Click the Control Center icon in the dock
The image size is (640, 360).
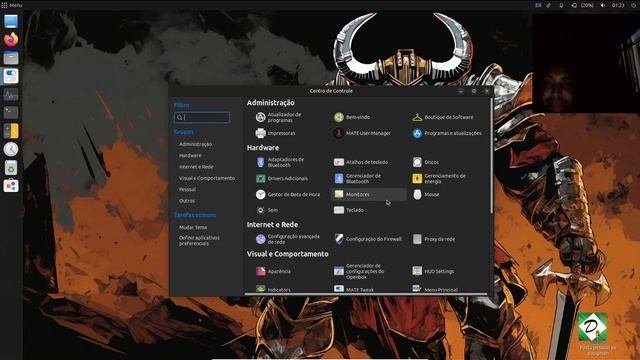coord(11,76)
